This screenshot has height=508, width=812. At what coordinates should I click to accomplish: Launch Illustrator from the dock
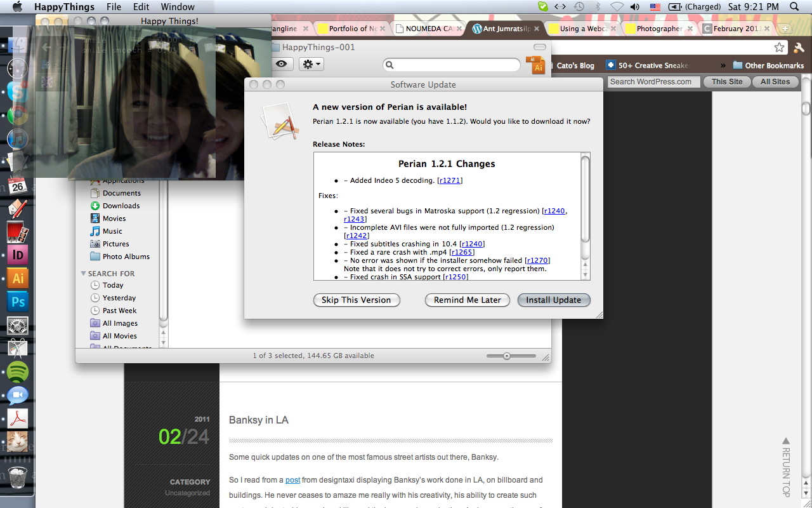coord(18,278)
